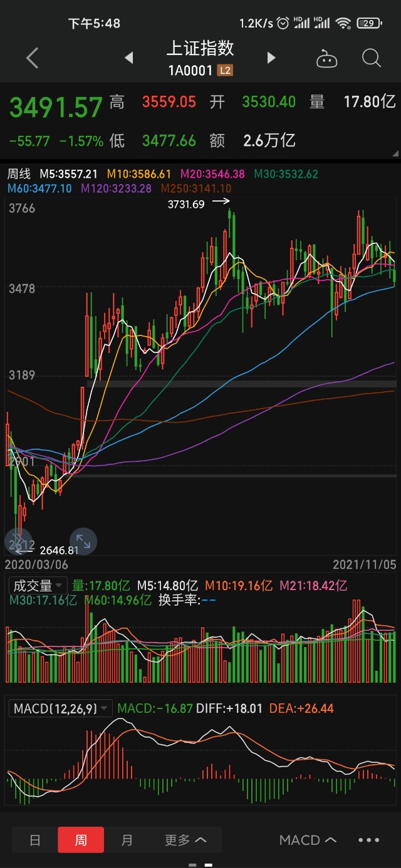Select the 月 monthly chart tab
This screenshot has height=868, width=401.
tap(127, 840)
